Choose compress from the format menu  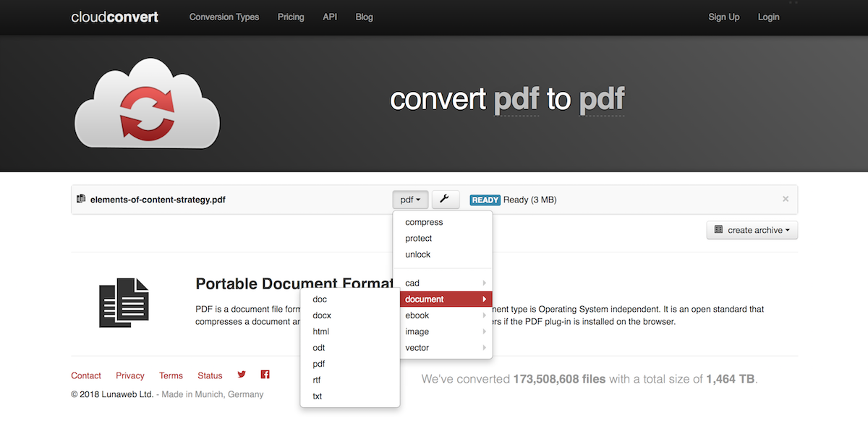[x=443, y=222]
